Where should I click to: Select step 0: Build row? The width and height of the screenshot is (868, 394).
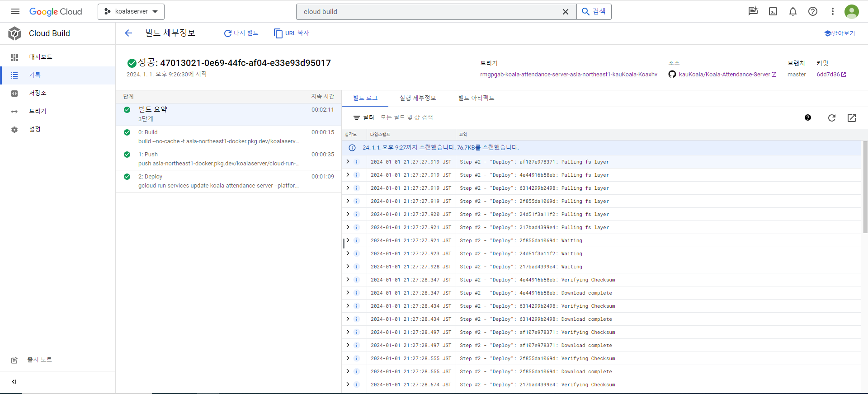(228, 137)
